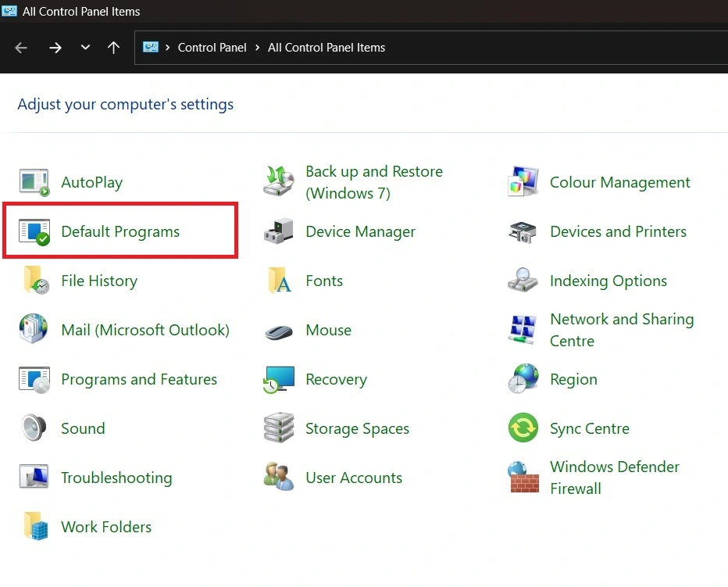Click the Control Panel icon in address bar
Screen dimensions: 728x587
pos(151,48)
